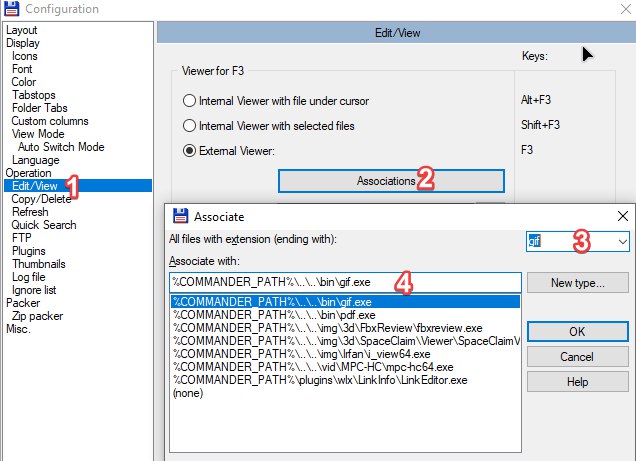This screenshot has width=636, height=461.
Task: Select the Irfan\i_view64.exe list entry
Action: coord(345,354)
